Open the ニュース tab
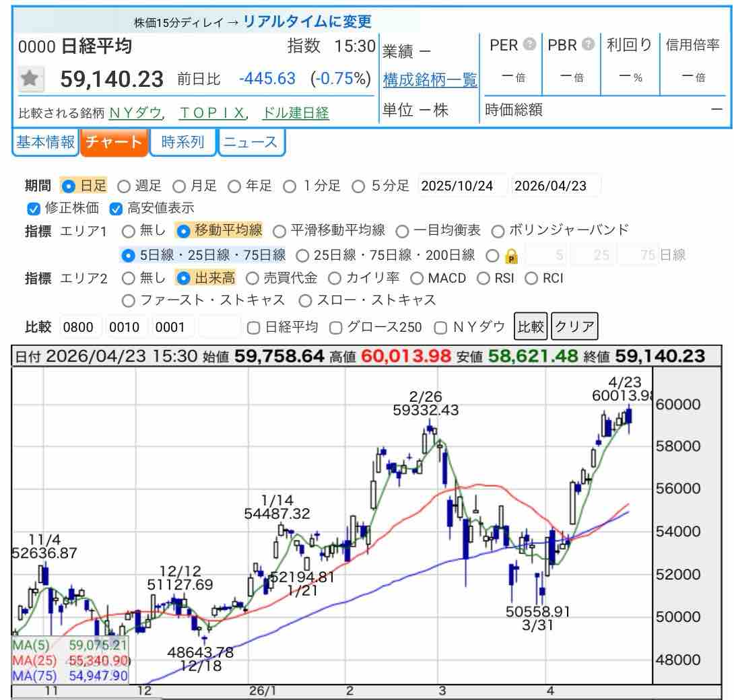Viewport: 734px width, 700px height. pyautogui.click(x=251, y=143)
